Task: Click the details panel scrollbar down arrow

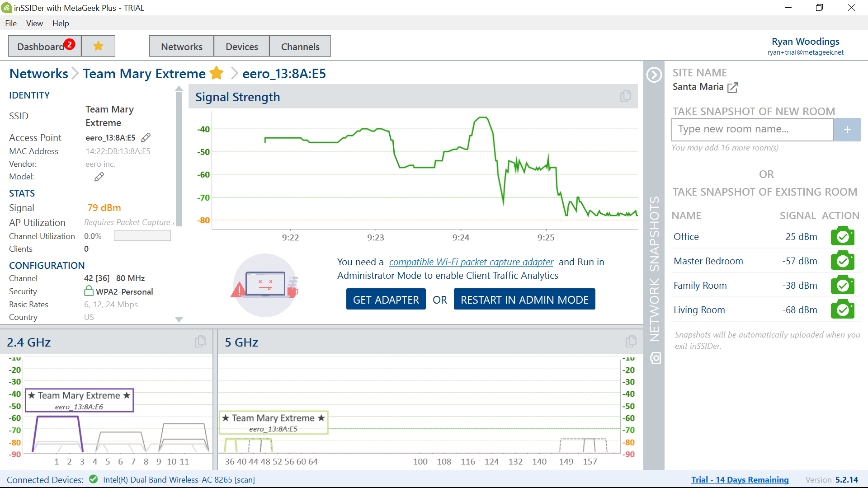Action: tap(179, 319)
